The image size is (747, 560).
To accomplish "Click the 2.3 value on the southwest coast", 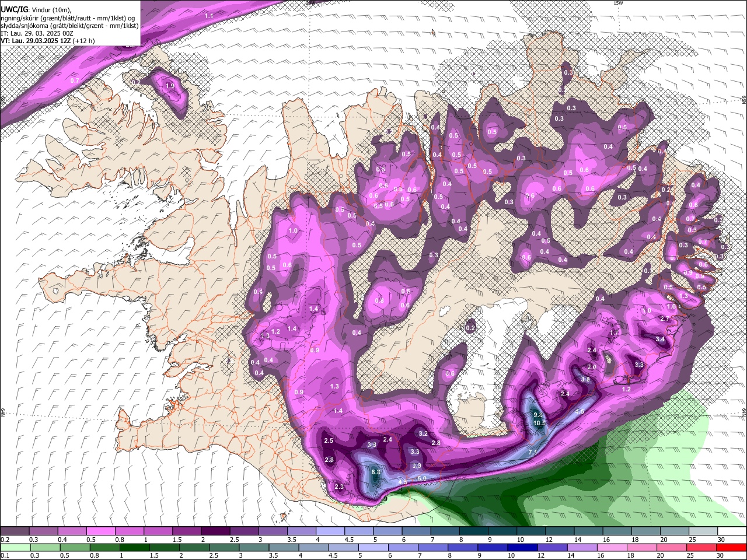I will click(339, 487).
